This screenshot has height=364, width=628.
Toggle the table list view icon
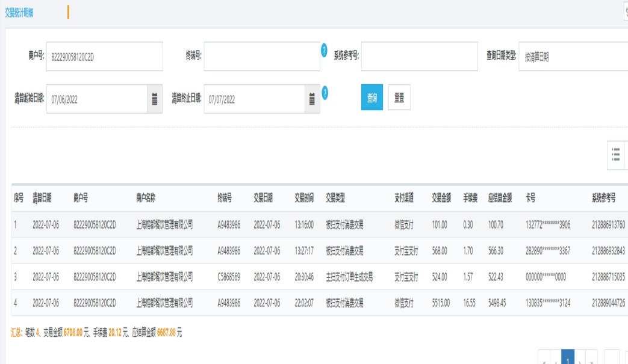[x=615, y=155]
